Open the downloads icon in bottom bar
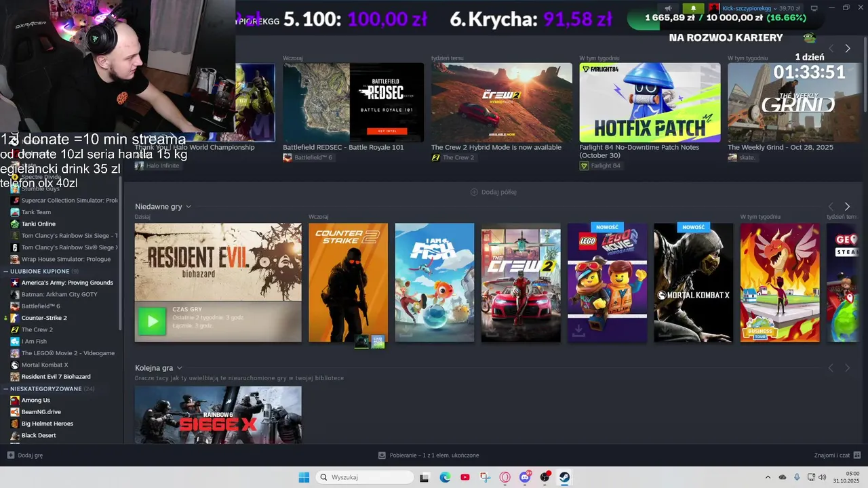Image resolution: width=868 pixels, height=488 pixels. pyautogui.click(x=382, y=455)
